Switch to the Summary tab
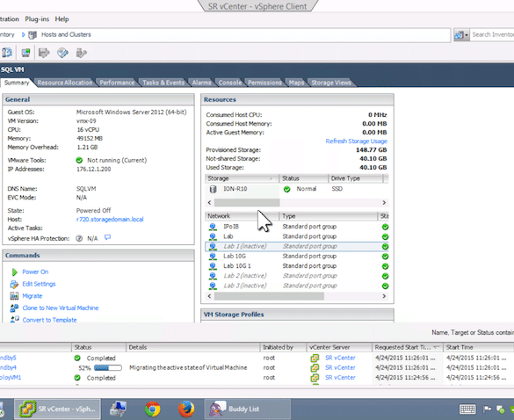The width and height of the screenshot is (514, 420). pyautogui.click(x=17, y=83)
